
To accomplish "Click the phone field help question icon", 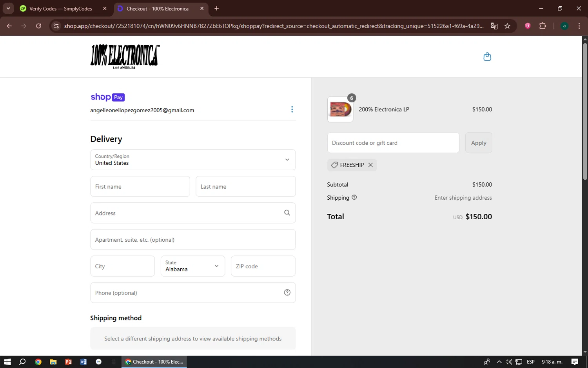I will coord(287,292).
